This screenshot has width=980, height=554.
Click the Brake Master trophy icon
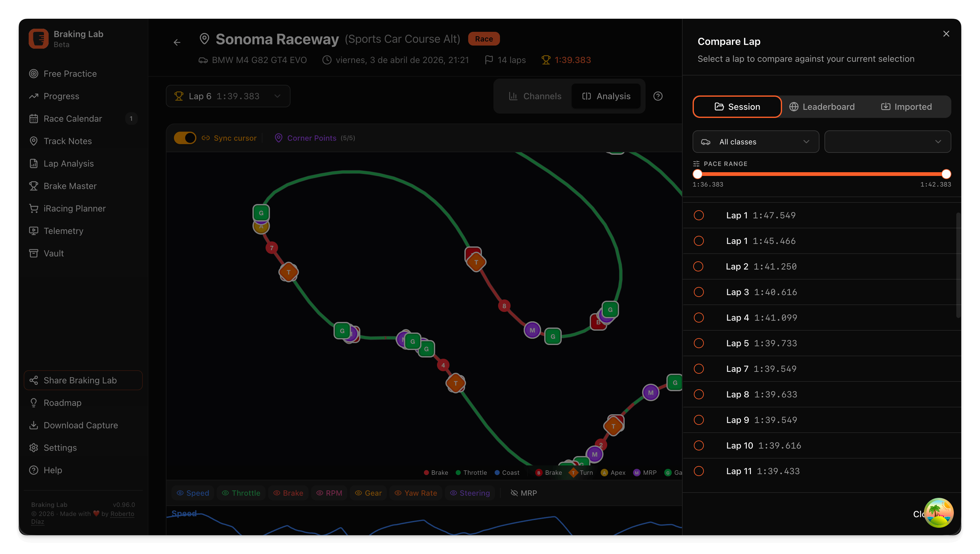tap(33, 186)
